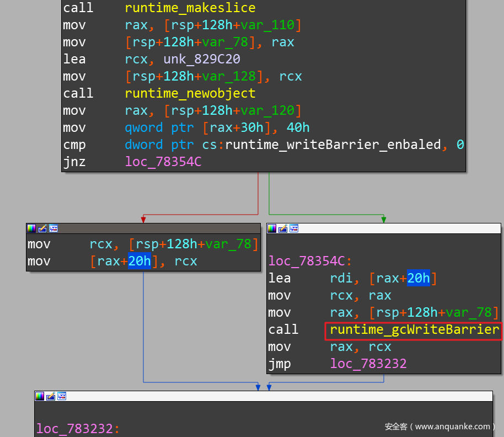Select the unk_829C20 operand

point(201,59)
